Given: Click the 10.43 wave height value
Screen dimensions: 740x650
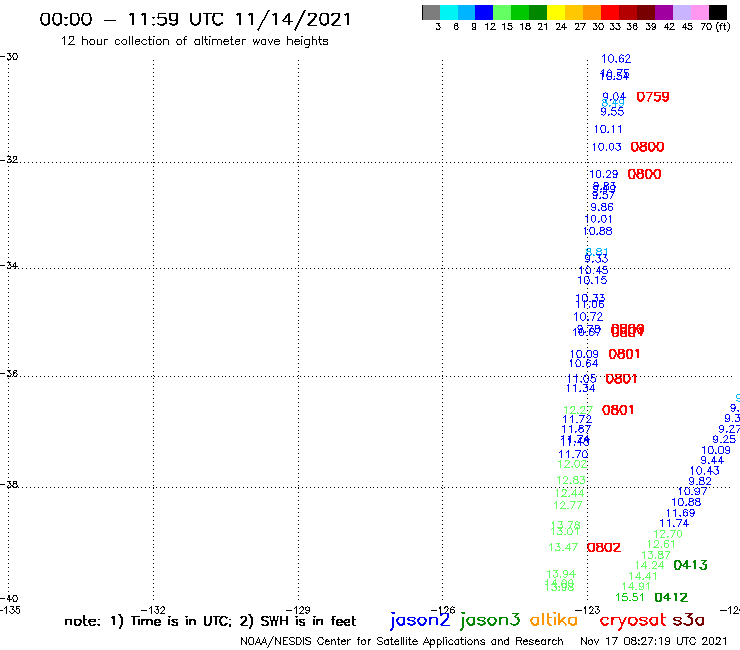Looking at the screenshot, I should (x=705, y=471).
